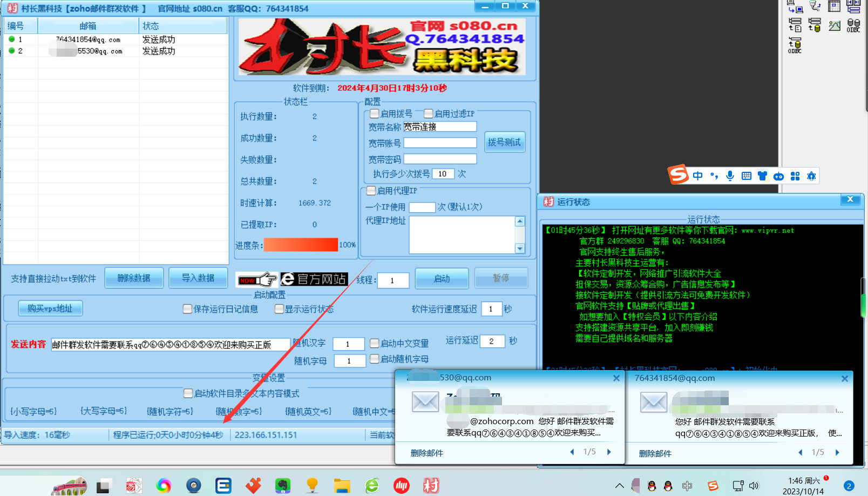This screenshot has width=868, height=496.
Task: Click the 删除数据 button
Action: pyautogui.click(x=134, y=278)
